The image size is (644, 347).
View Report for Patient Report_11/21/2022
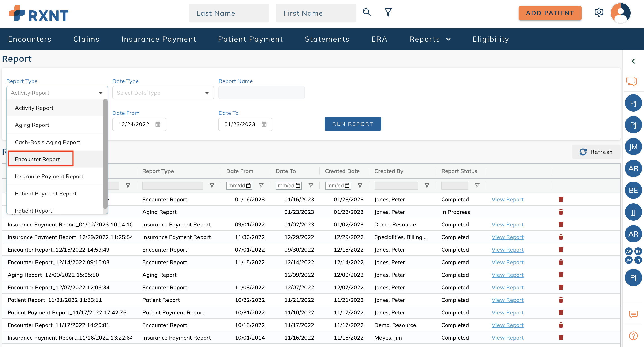click(507, 300)
